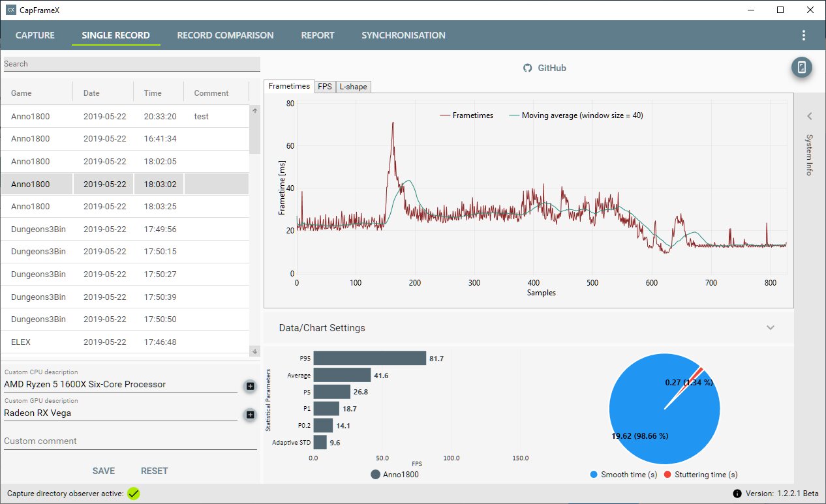Sort records by the Time column header
Screen dimensions: 826x504
coord(153,93)
